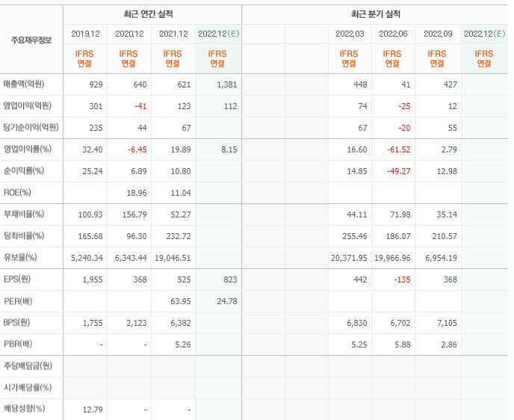The image size is (514, 420).
Task: Click the BPS value 6,382
Action: (181, 323)
